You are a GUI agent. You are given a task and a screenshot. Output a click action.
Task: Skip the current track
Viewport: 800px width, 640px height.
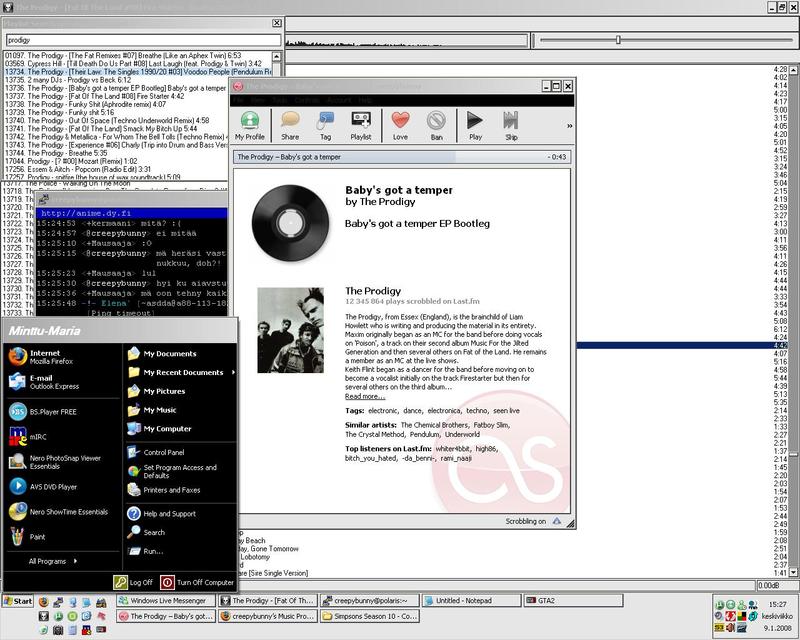[511, 126]
